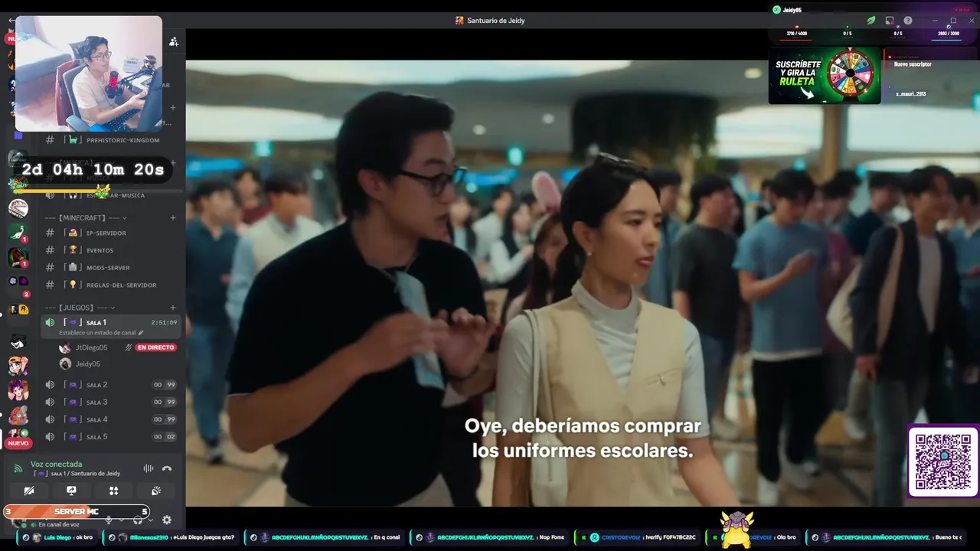Open user settings gear
This screenshot has height=551, width=980.
[x=167, y=520]
